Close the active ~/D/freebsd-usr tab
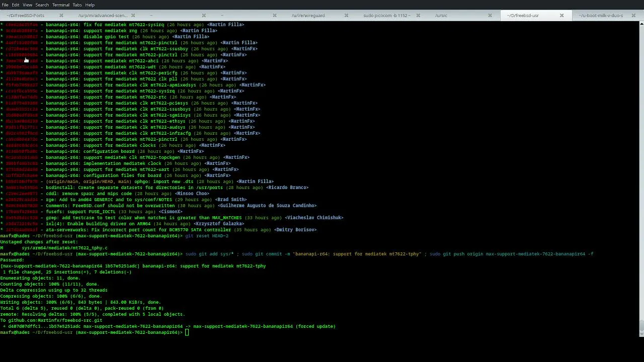Viewport: 644px width, 362px height. click(561, 16)
